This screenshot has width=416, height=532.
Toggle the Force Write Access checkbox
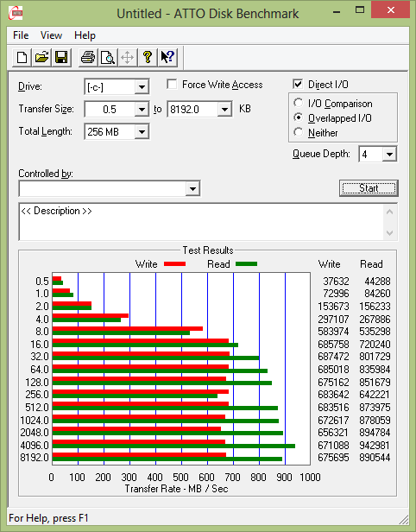[x=172, y=84]
